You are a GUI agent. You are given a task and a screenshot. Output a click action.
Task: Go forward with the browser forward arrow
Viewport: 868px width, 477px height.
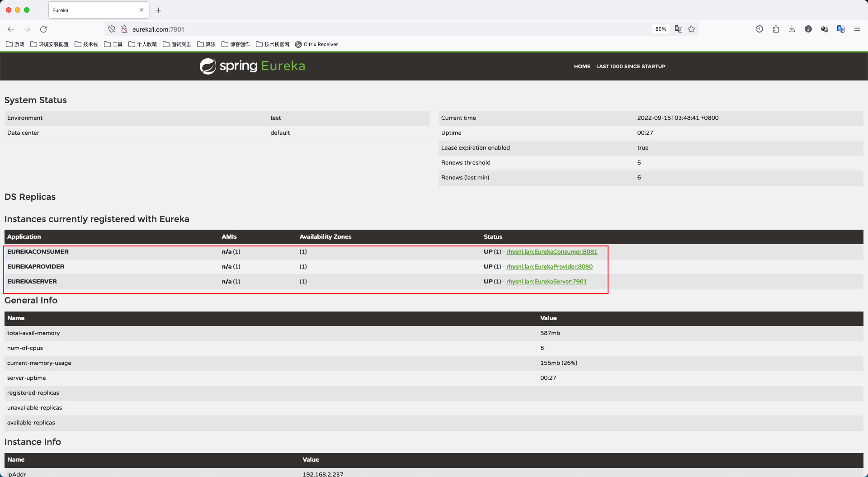coord(27,29)
